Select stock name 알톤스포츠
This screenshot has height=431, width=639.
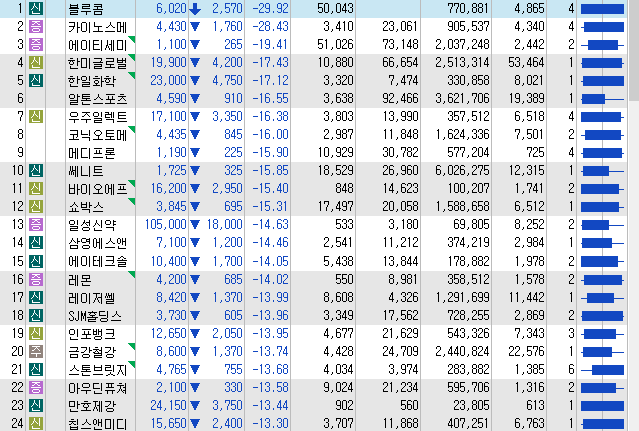pyautogui.click(x=97, y=99)
